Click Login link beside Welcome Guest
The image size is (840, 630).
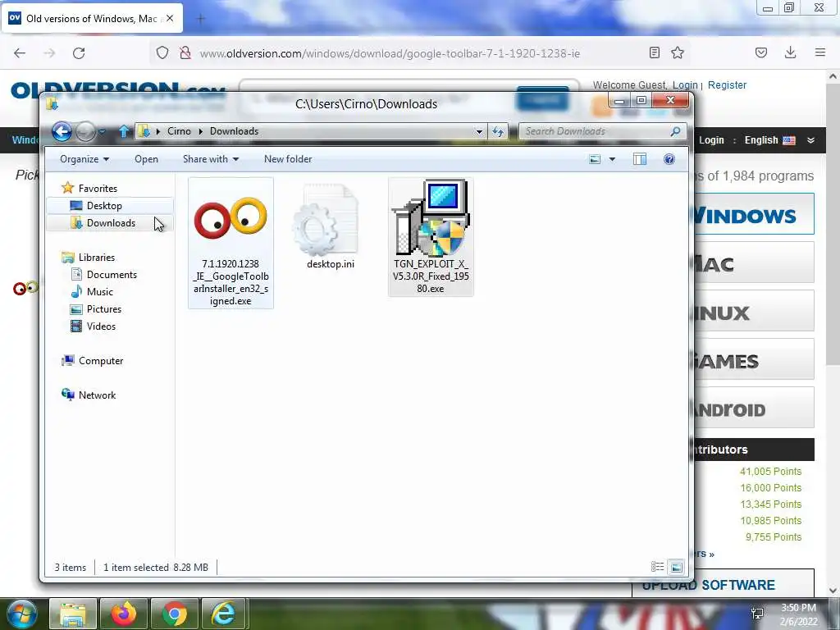685,84
